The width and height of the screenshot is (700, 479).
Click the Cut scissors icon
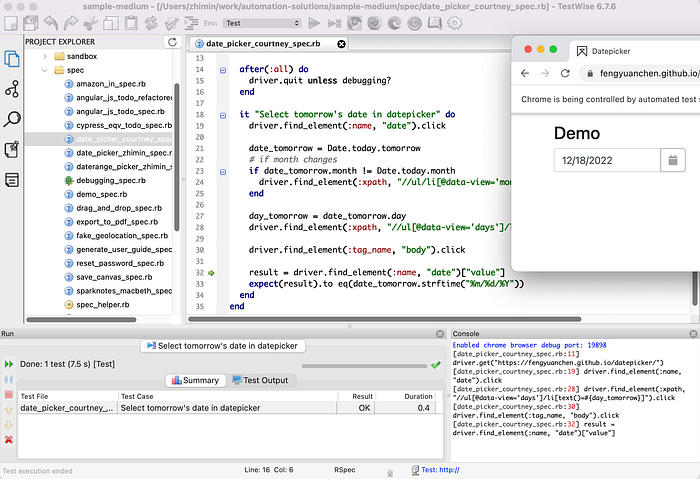click(x=91, y=23)
